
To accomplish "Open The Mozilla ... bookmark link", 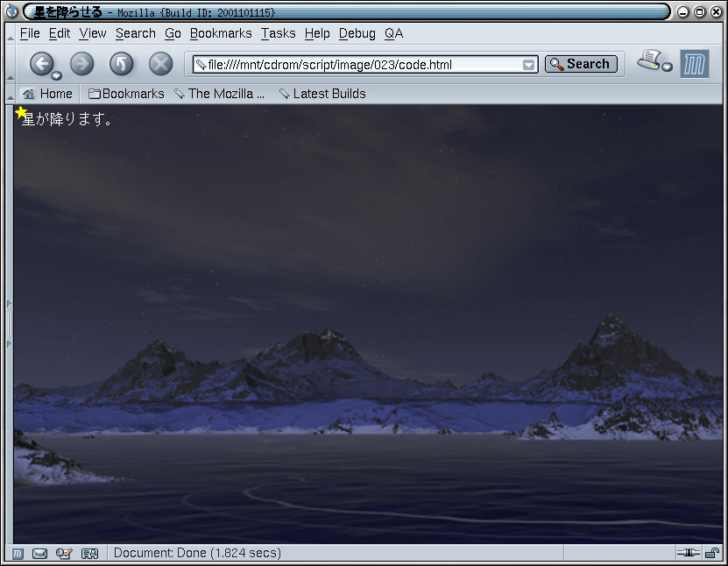I will click(x=220, y=94).
